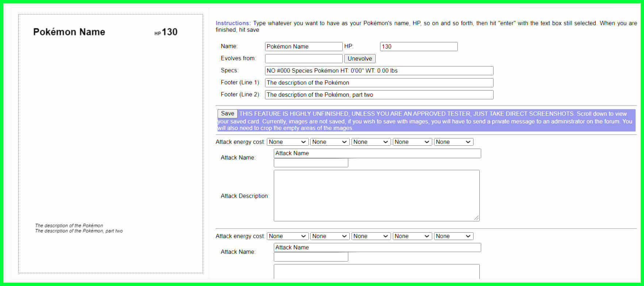Click the 'Evolves from:' label

pyautogui.click(x=238, y=58)
